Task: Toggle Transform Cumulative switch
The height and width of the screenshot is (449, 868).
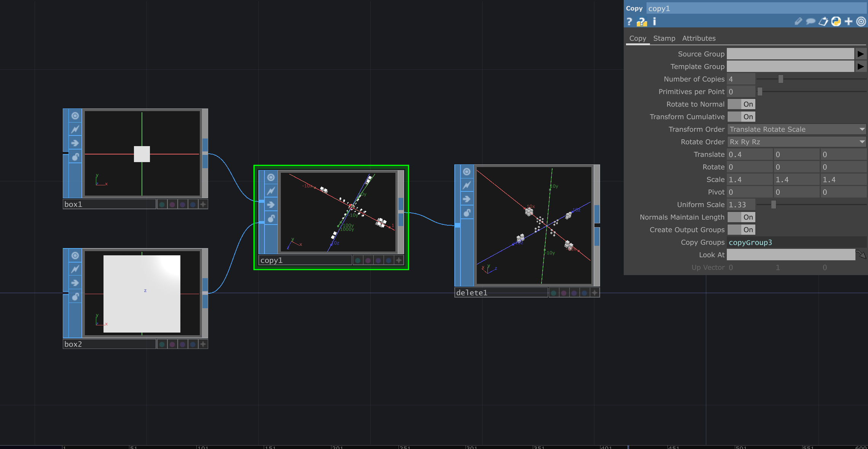Action: point(741,117)
